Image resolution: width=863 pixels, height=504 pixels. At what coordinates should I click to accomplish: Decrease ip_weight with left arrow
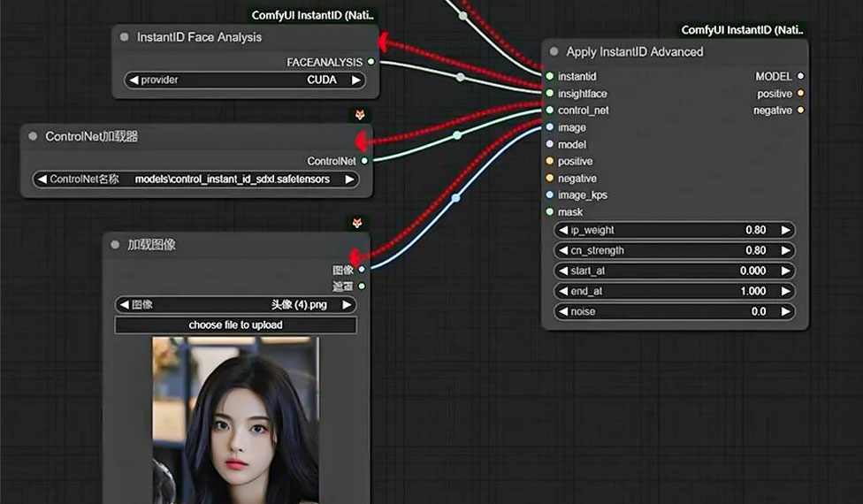tap(563, 230)
